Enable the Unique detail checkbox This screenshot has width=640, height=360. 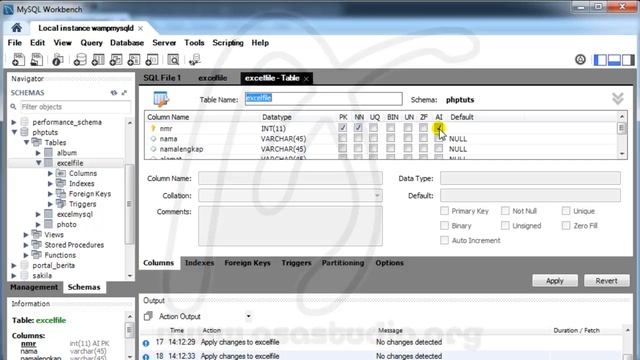pos(566,211)
